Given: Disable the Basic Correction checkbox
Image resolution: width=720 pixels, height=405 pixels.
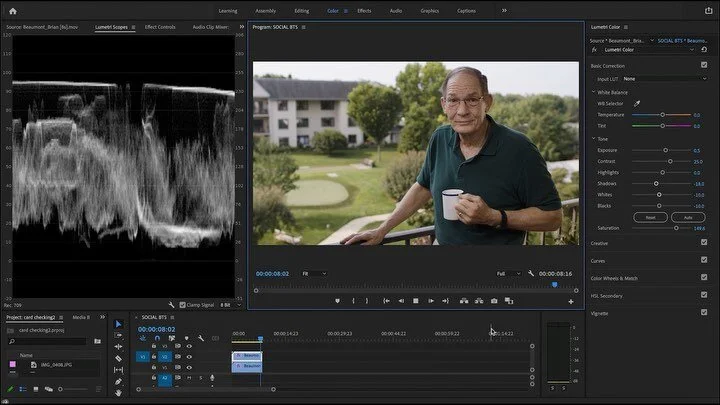Looking at the screenshot, I should tap(704, 65).
